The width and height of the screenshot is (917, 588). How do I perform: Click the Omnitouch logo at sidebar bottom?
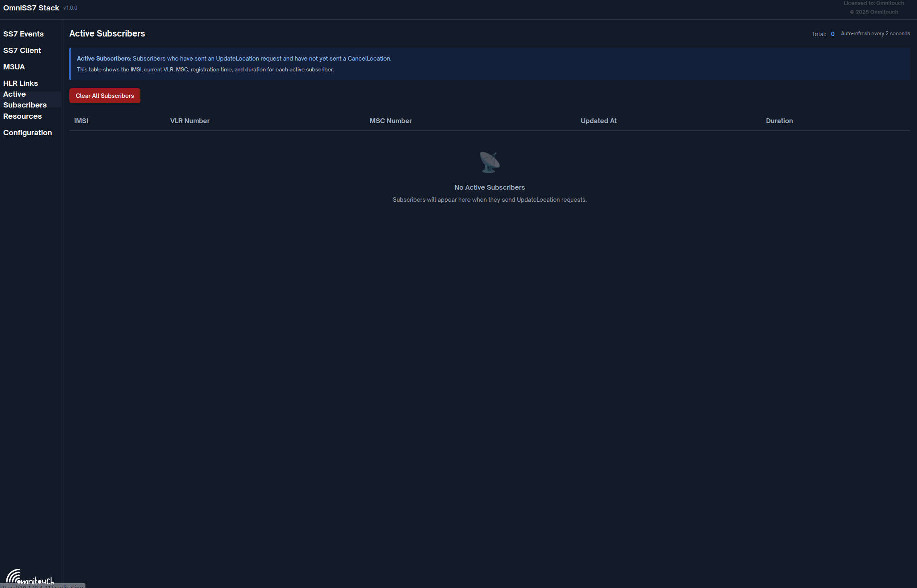pos(30,577)
